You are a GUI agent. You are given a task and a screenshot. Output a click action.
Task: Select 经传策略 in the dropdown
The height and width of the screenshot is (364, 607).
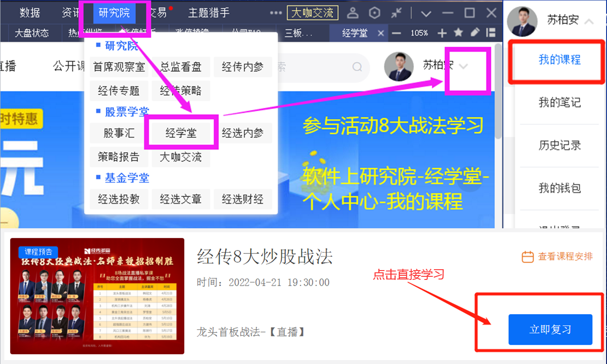tap(181, 91)
